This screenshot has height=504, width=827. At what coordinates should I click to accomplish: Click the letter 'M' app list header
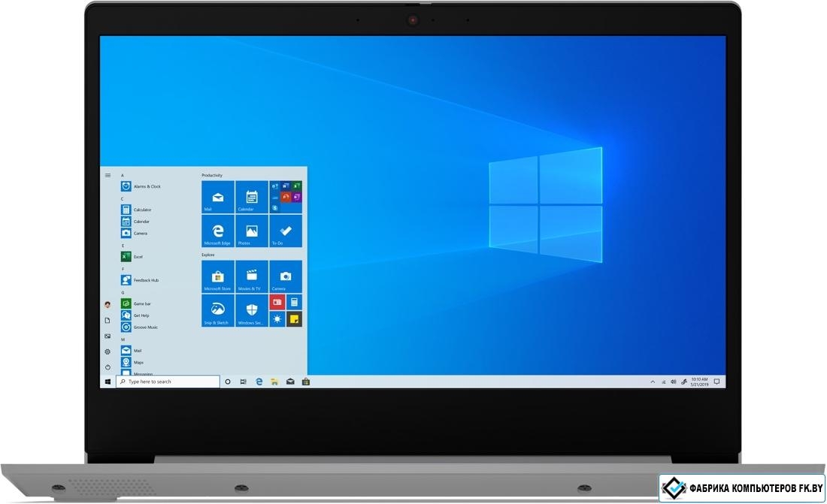[123, 340]
